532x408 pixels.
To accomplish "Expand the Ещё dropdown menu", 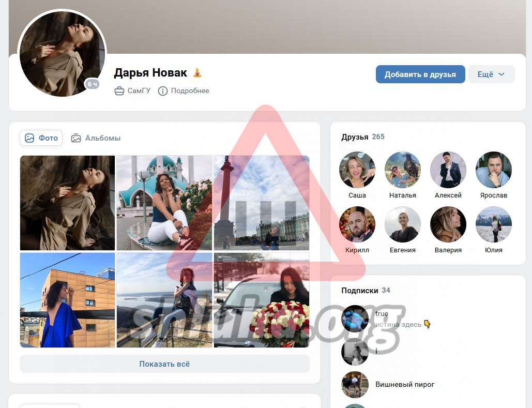I will pyautogui.click(x=491, y=74).
